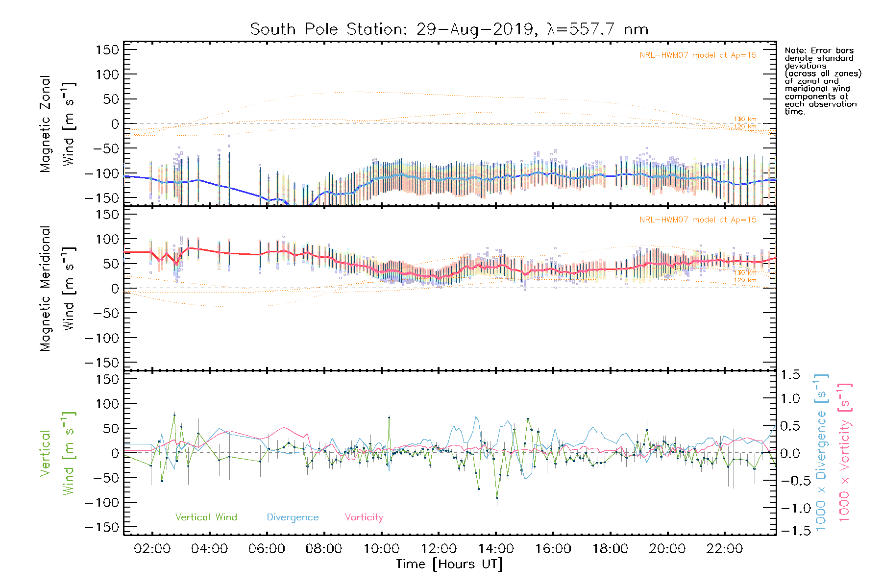Click the "Time [Hours UT]" axis title
This screenshot has width=882, height=588.
[449, 564]
